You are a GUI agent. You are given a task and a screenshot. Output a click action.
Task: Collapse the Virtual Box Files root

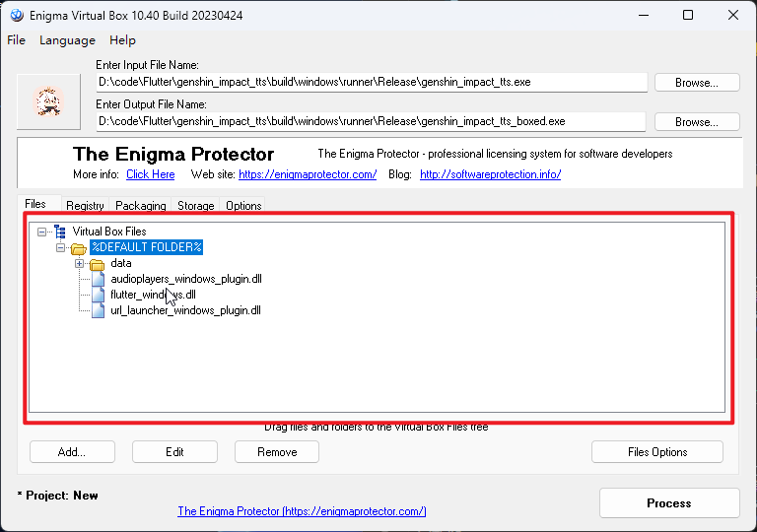point(42,232)
